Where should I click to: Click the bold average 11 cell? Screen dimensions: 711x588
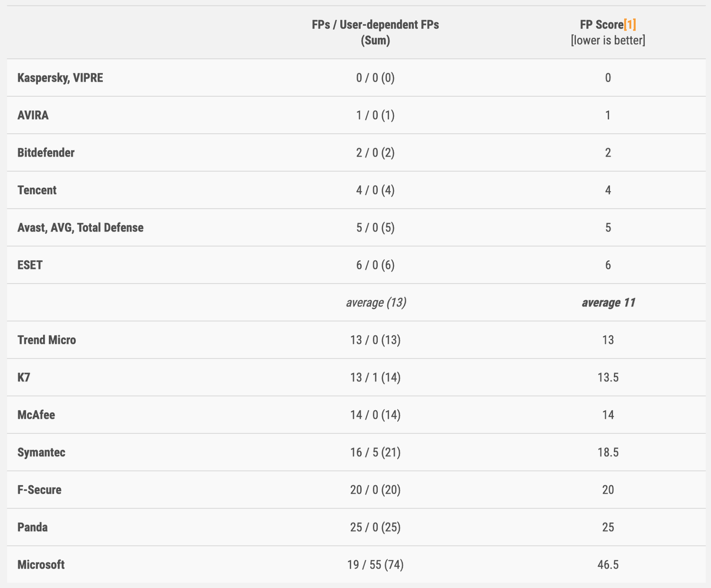(x=608, y=303)
